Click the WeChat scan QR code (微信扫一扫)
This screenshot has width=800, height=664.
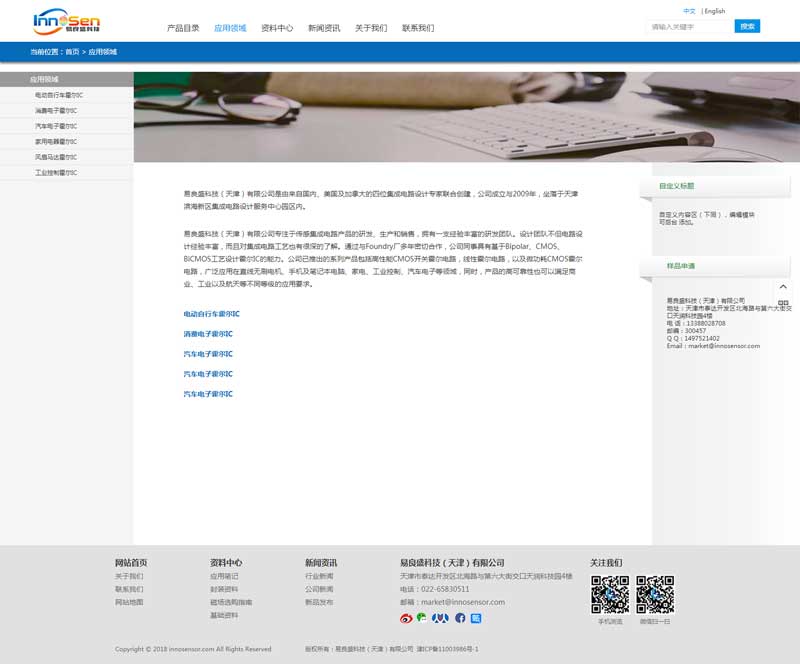655,595
